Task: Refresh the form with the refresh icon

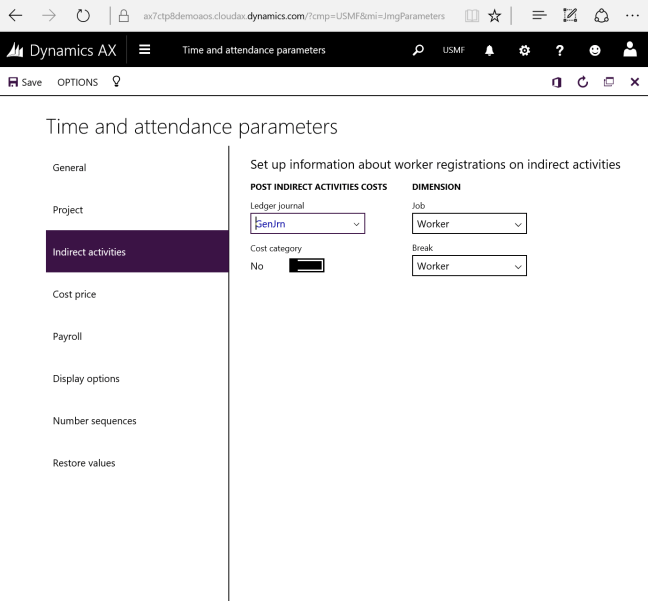Action: click(582, 82)
